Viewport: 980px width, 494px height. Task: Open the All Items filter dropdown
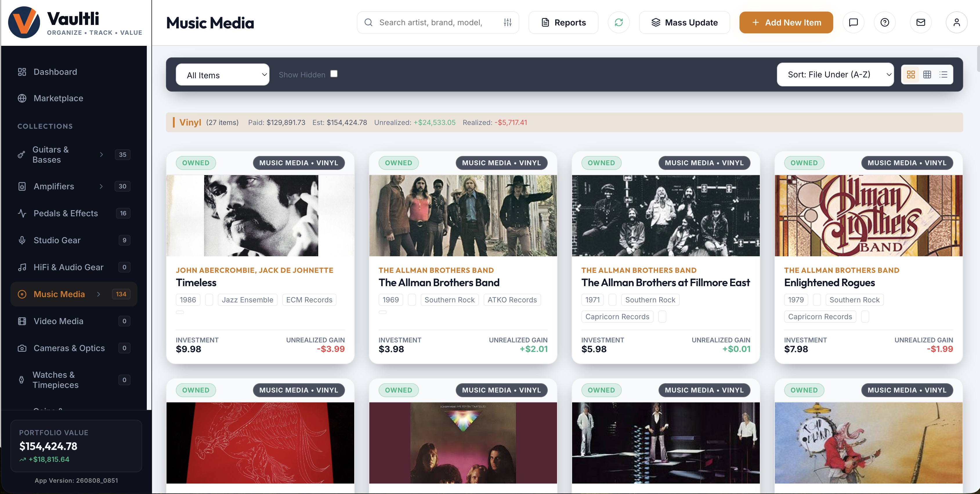point(223,75)
